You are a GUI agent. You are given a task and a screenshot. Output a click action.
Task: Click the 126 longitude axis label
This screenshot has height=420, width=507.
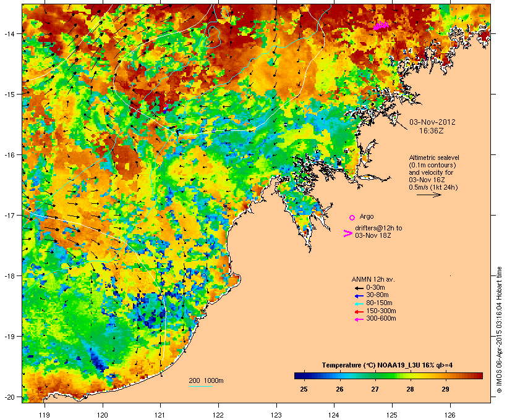pyautogui.click(x=449, y=415)
